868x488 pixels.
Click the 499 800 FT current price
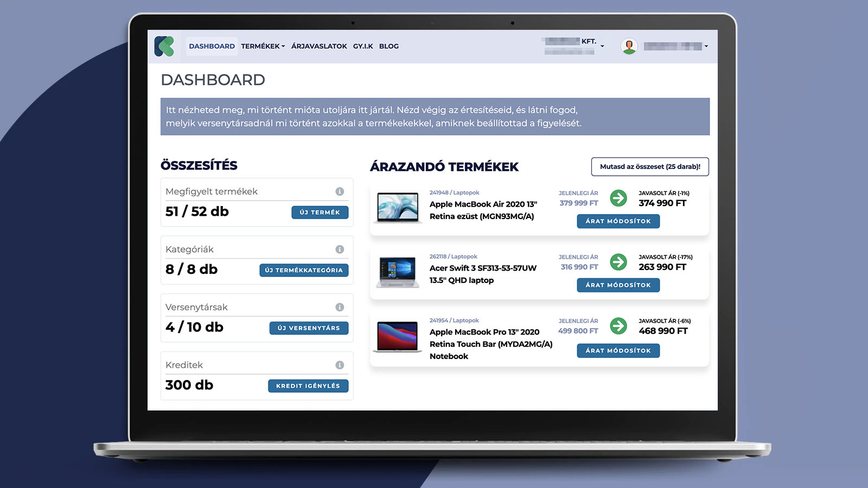tap(578, 331)
